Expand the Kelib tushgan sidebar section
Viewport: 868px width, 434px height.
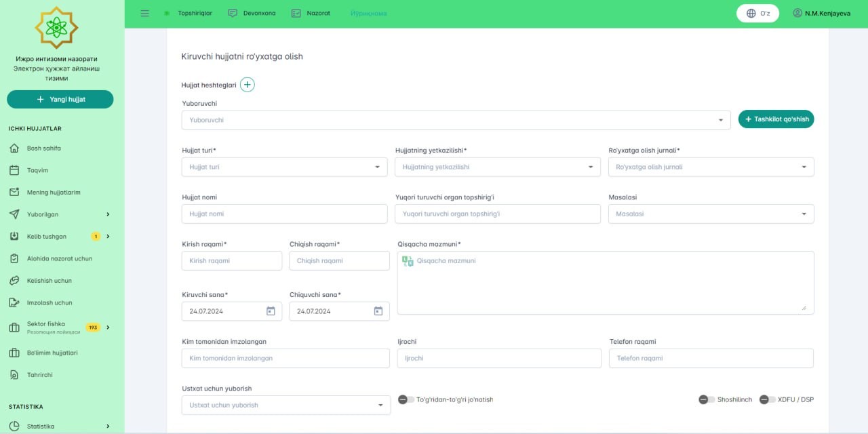(x=108, y=237)
